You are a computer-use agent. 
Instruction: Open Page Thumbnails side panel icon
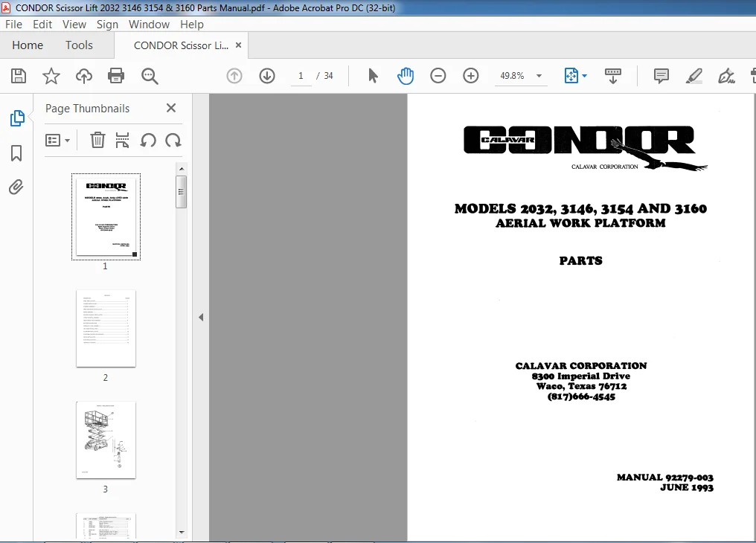coord(17,118)
